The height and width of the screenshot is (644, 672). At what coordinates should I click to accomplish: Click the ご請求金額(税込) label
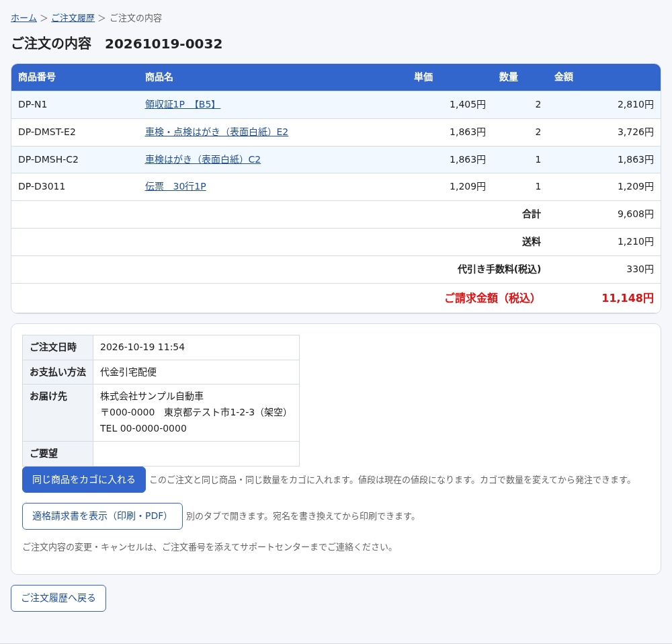coord(489,298)
